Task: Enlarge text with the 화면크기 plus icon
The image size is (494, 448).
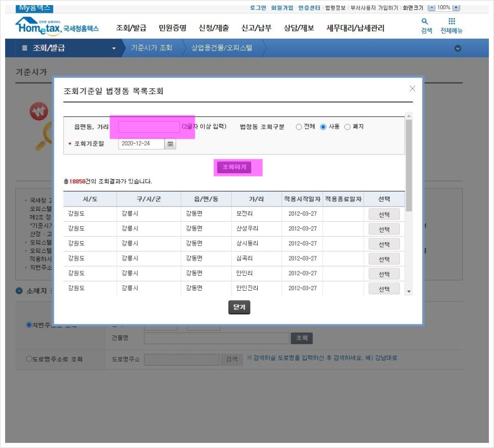Action: tap(456, 8)
